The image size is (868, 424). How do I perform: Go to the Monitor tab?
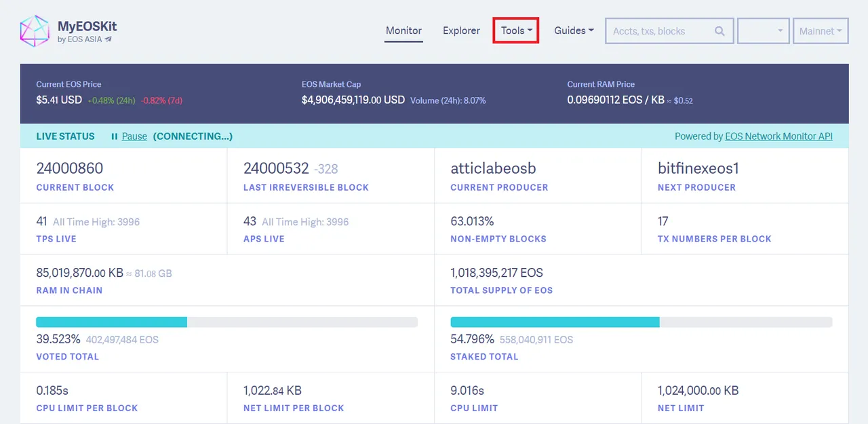point(403,31)
